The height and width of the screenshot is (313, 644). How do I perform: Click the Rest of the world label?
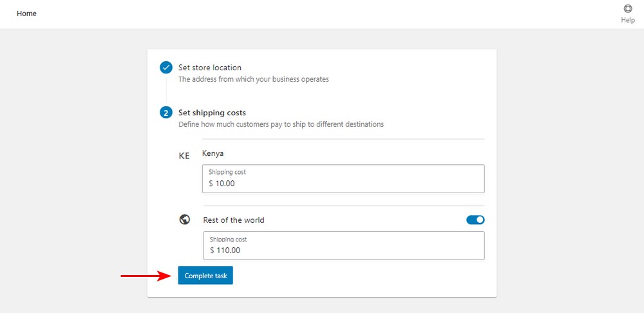234,220
